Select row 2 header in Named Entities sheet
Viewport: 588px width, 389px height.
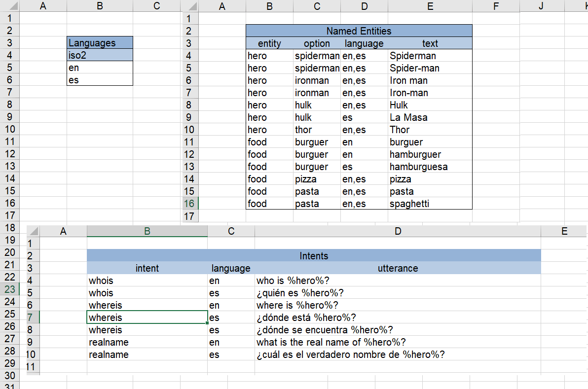coord(190,31)
